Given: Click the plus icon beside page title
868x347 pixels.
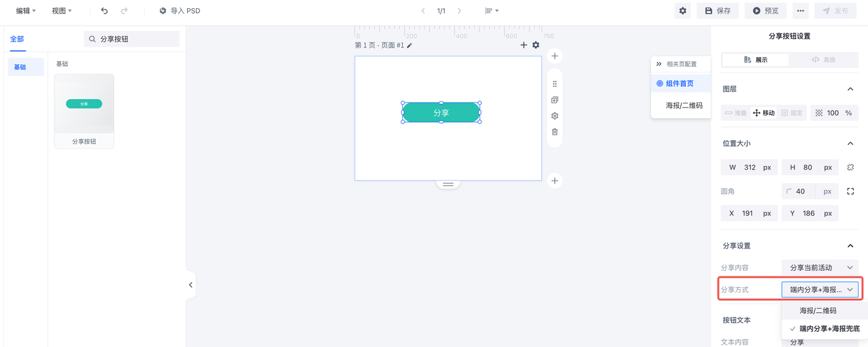Looking at the screenshot, I should (524, 45).
